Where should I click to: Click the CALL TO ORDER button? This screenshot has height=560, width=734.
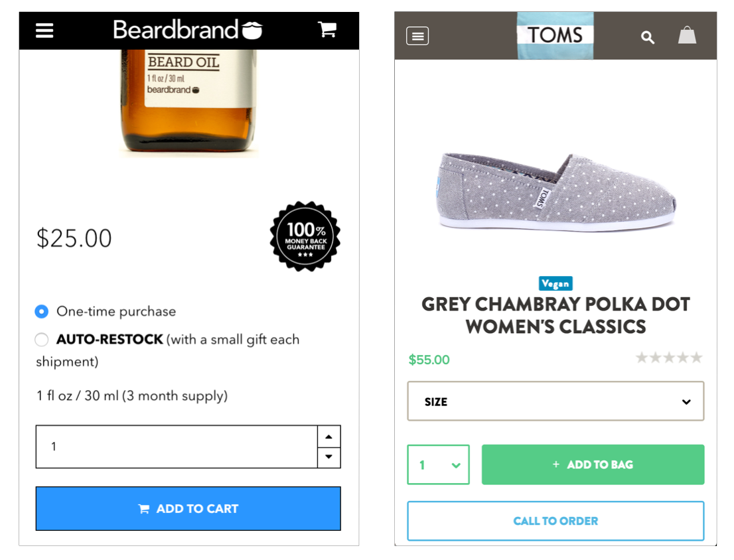pyautogui.click(x=555, y=521)
